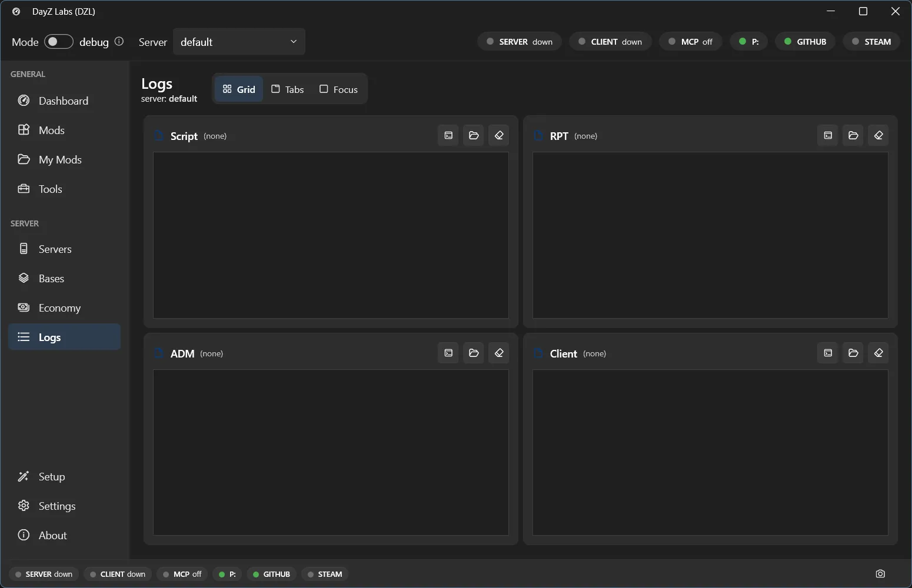The image size is (912, 588).
Task: Maximize the DayZ Labs window
Action: (x=863, y=11)
